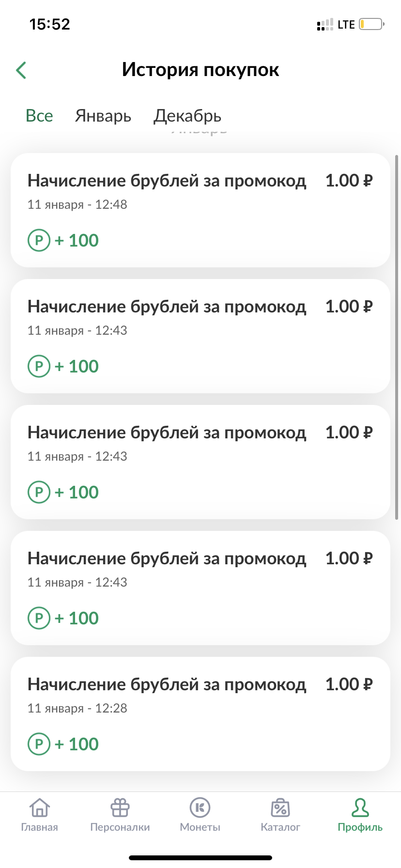401x868 pixels.
Task: Select the Декабрь filter tab
Action: 187,116
